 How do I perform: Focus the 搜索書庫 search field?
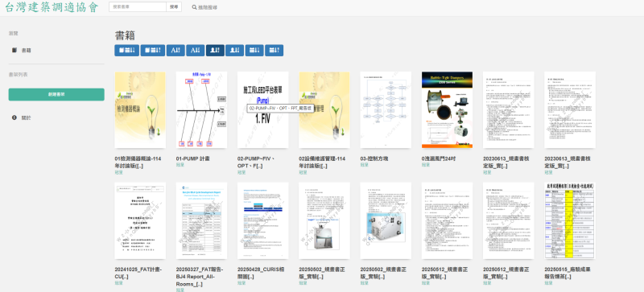(138, 7)
